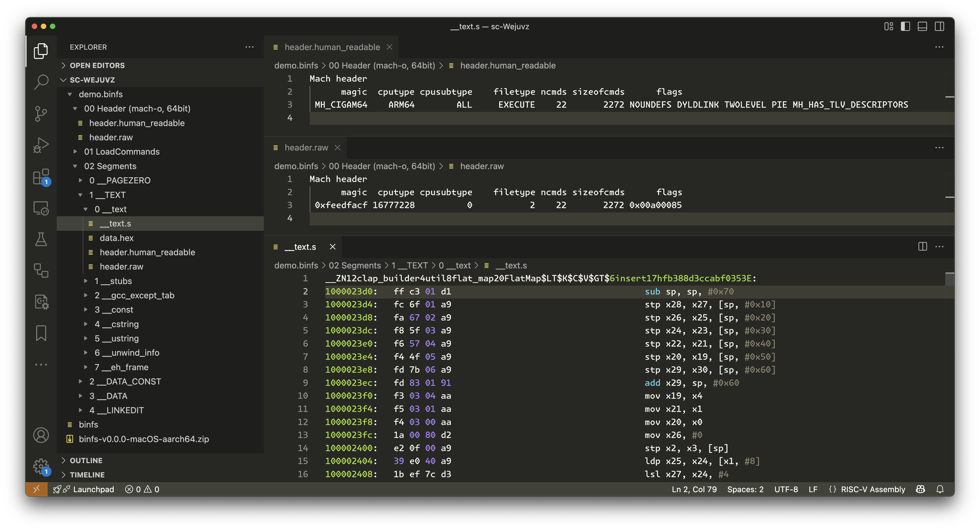Open the Extensions view with badge
The width and height of the screenshot is (980, 530).
41,177
